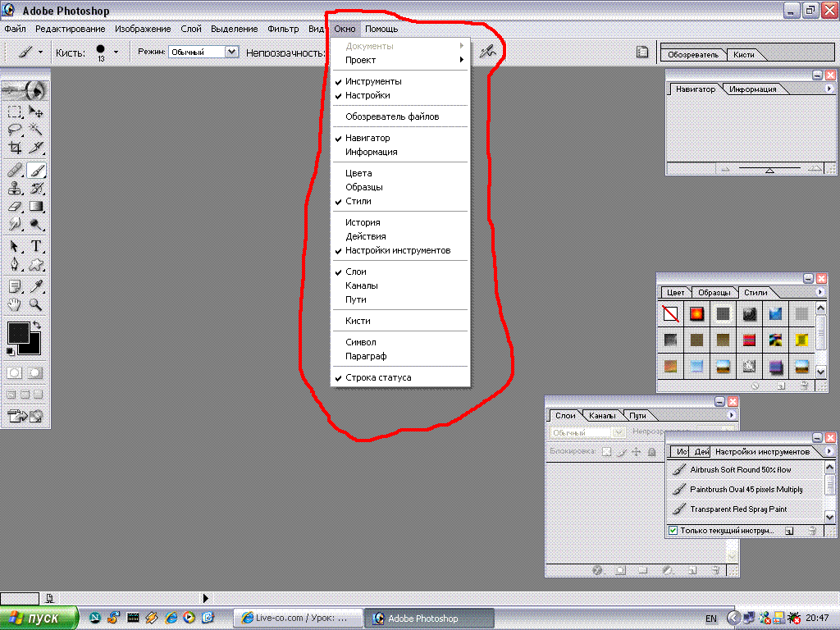
Task: Choose the Type (T) tool
Action: point(36,246)
